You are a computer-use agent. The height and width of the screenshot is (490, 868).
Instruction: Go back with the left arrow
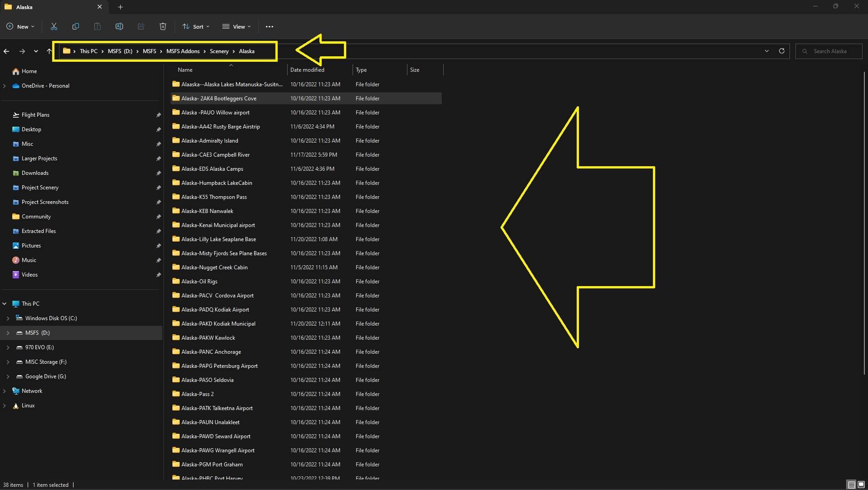(6, 51)
